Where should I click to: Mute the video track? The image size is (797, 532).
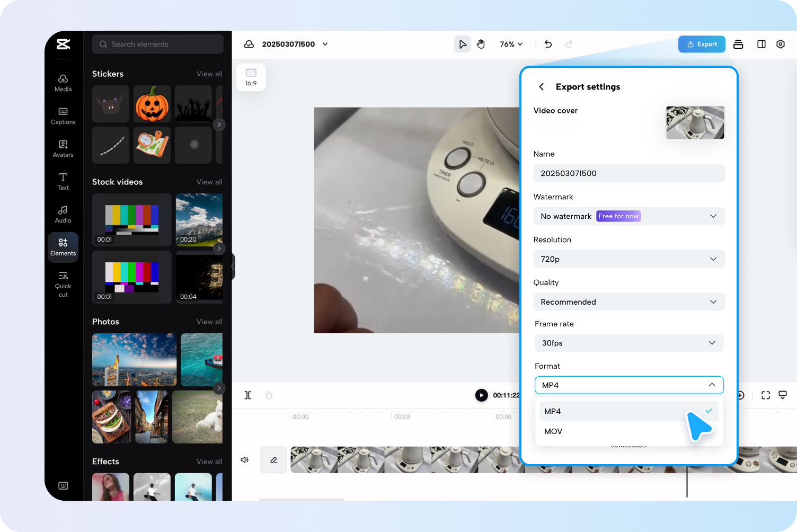click(x=245, y=460)
